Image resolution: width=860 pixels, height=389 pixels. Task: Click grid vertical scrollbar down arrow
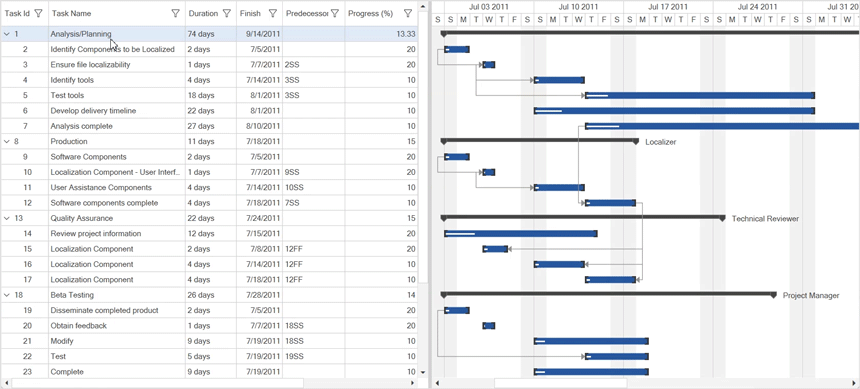422,372
